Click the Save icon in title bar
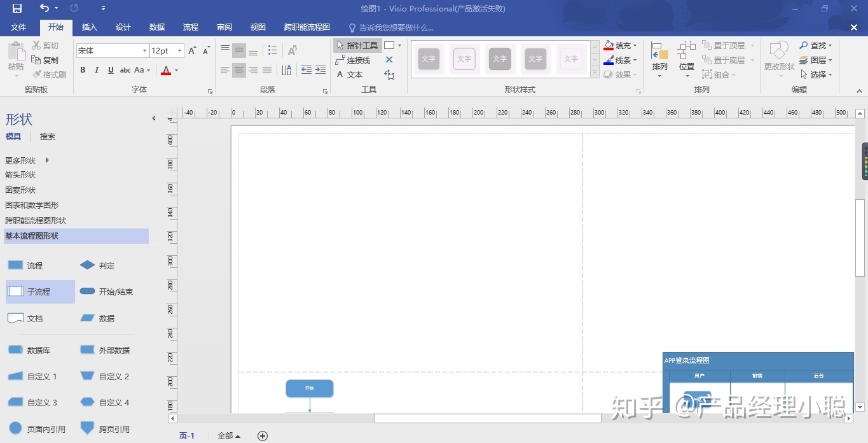868x443 pixels. coord(17,8)
